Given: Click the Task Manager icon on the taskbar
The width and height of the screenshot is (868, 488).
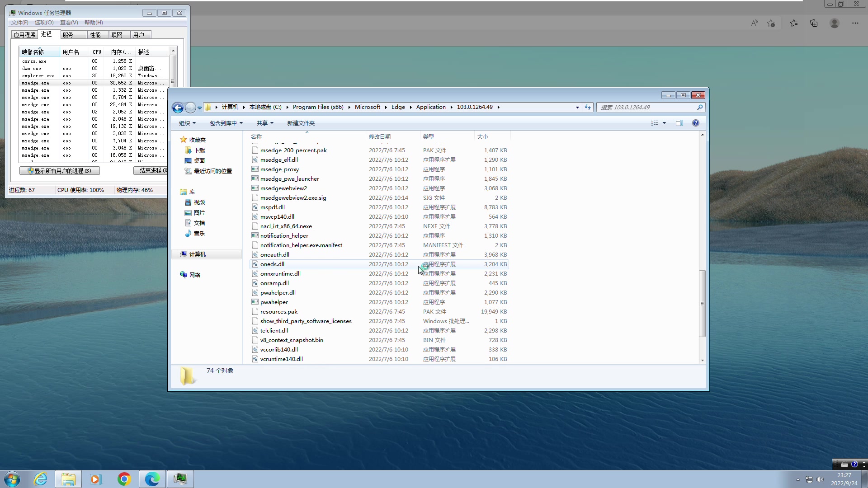Looking at the screenshot, I should 180,479.
